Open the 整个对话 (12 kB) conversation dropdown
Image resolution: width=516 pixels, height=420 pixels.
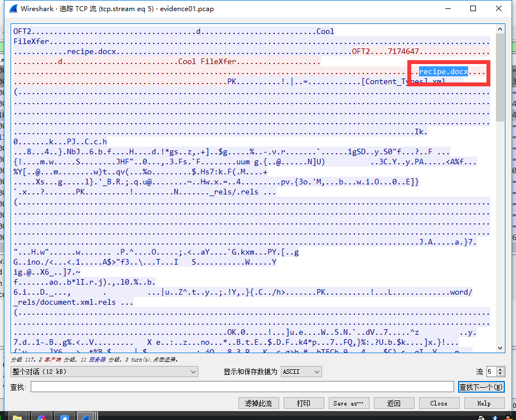(104, 372)
